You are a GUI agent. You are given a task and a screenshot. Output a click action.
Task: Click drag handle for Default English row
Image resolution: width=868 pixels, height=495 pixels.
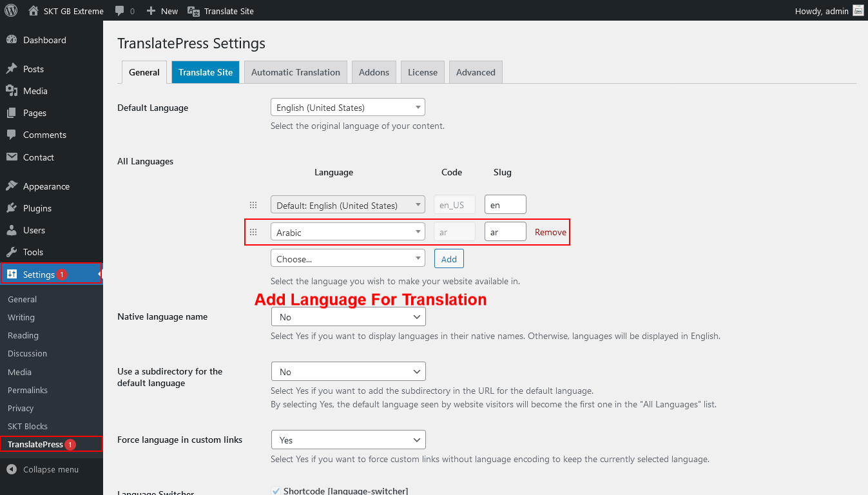pyautogui.click(x=253, y=205)
